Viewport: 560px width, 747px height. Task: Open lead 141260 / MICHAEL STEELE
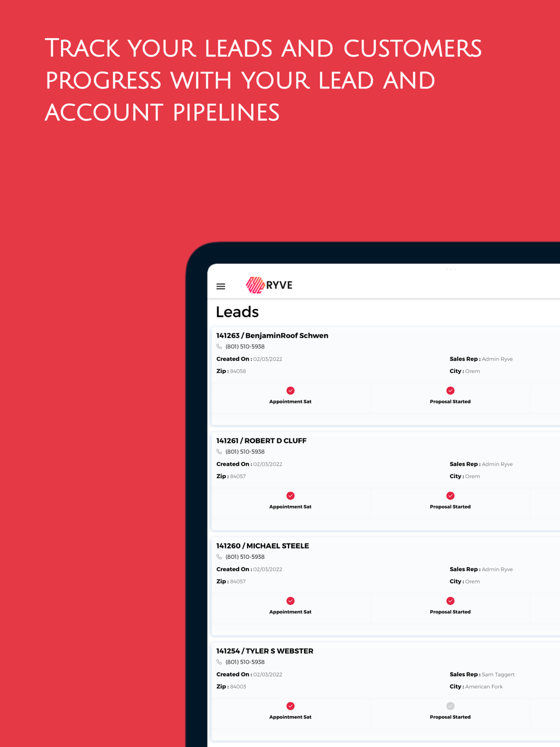[263, 546]
